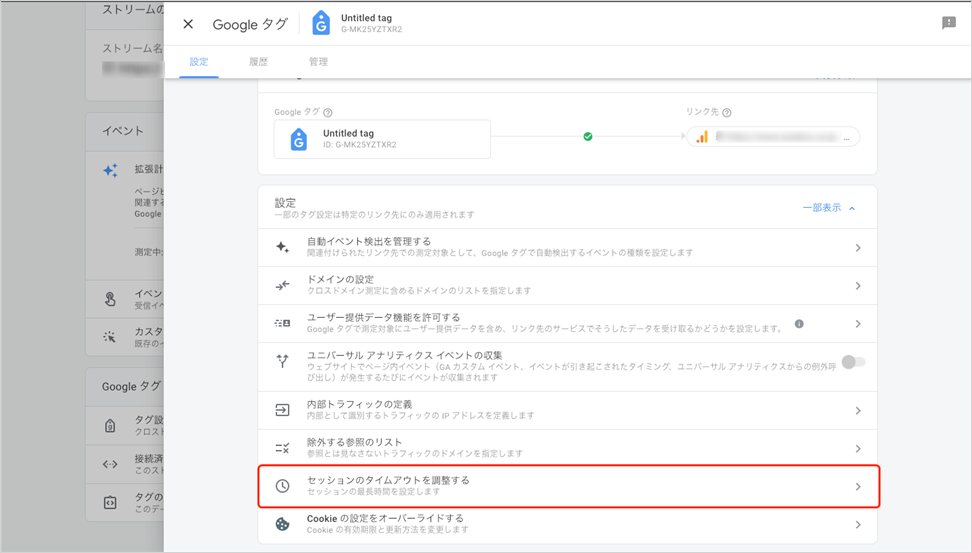
Task: Expand chevron for 自動イベント検出を管理する
Action: [858, 247]
